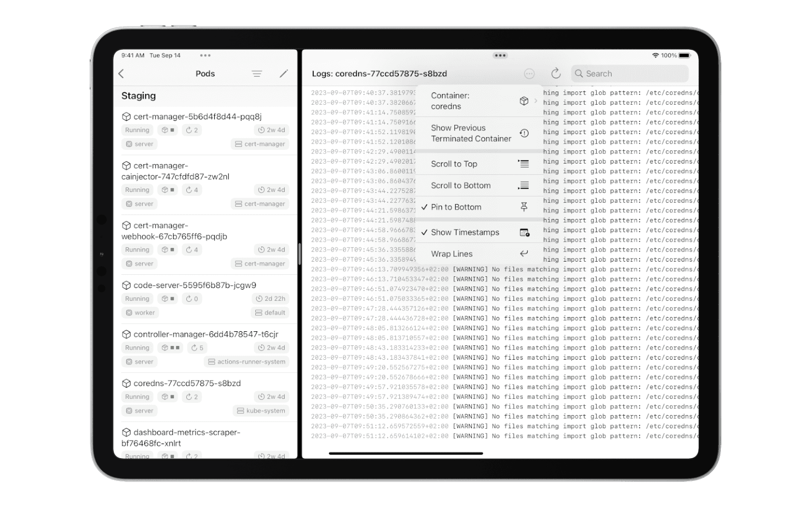Tap the Scroll to Top list icon
The width and height of the screenshot is (812, 508).
[523, 164]
